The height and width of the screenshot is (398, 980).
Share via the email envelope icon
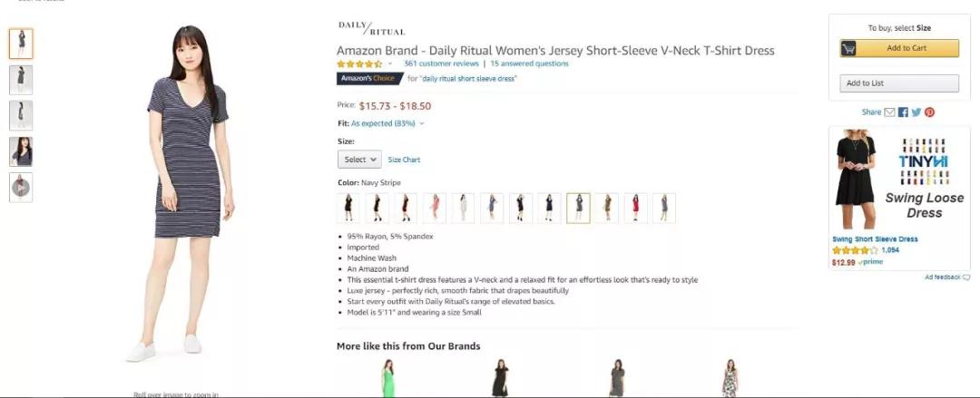[889, 112]
